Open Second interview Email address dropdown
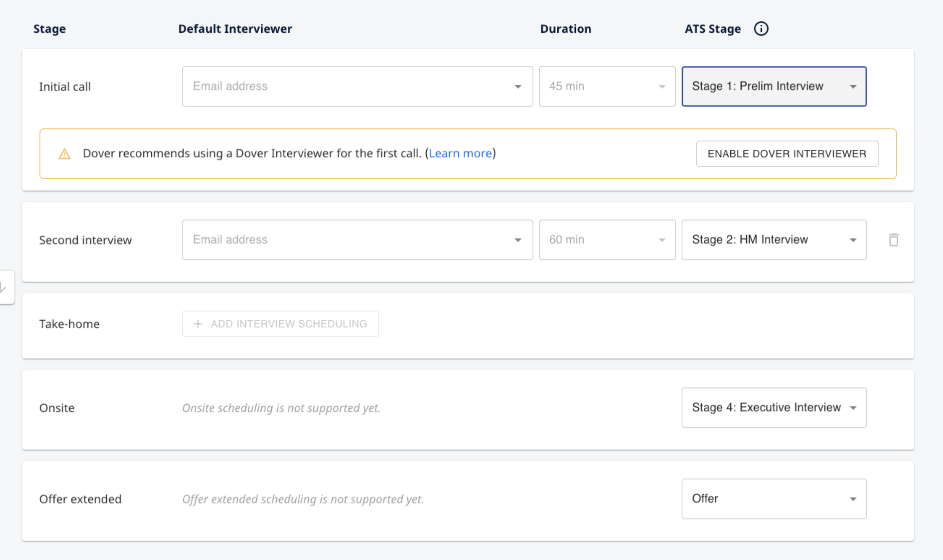Screen dimensions: 943x560 click(x=357, y=240)
